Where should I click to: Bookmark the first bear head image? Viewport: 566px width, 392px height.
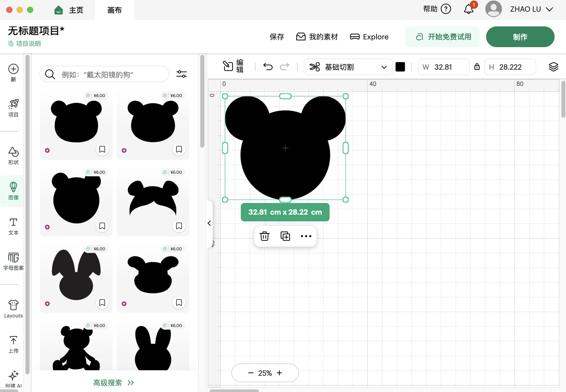[102, 149]
